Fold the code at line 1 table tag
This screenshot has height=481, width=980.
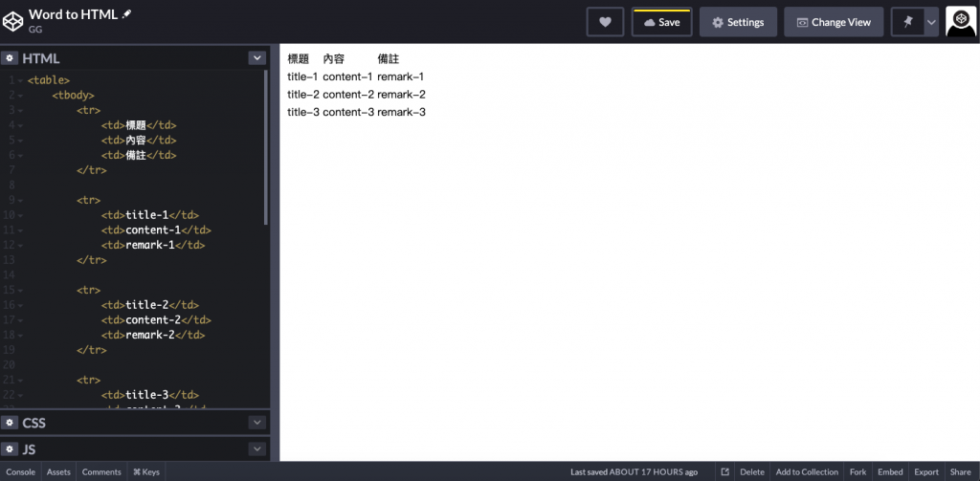coord(21,80)
